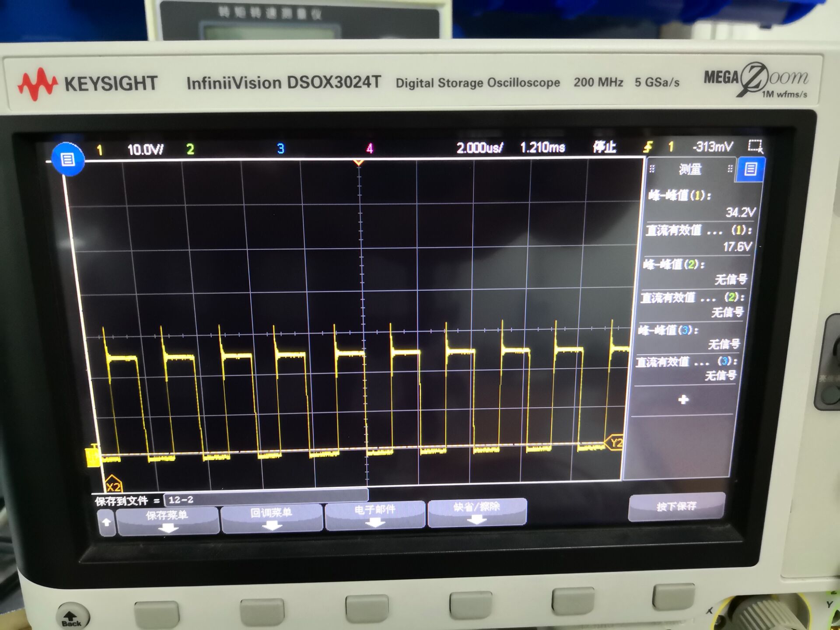Viewport: 840px width, 630px height.
Task: Expand the 电子邮件 softkey menu
Action: (375, 514)
